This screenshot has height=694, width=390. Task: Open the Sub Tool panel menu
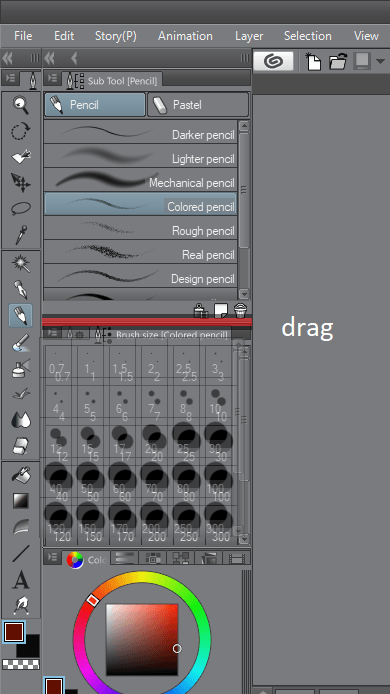[52, 78]
